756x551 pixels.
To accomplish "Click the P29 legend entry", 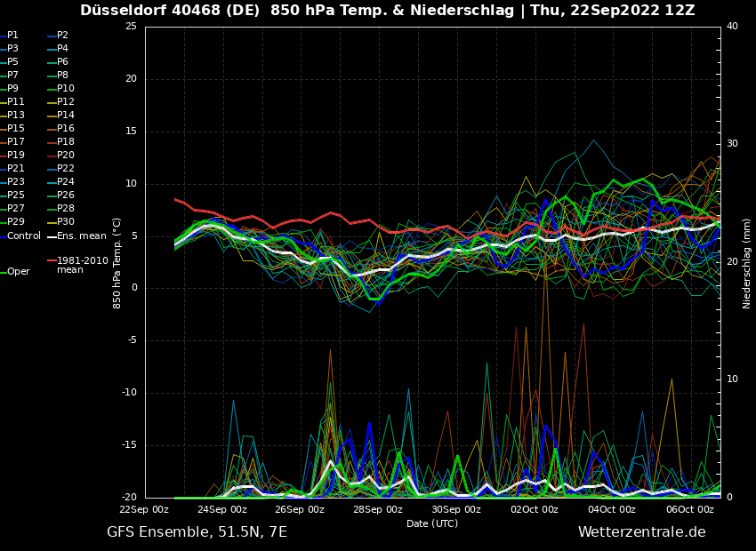I will 16,222.
